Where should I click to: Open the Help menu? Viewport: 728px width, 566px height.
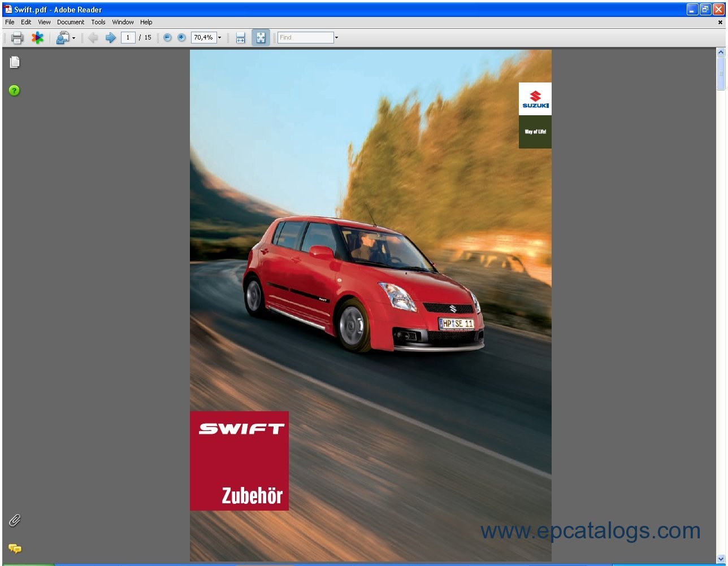tap(146, 22)
